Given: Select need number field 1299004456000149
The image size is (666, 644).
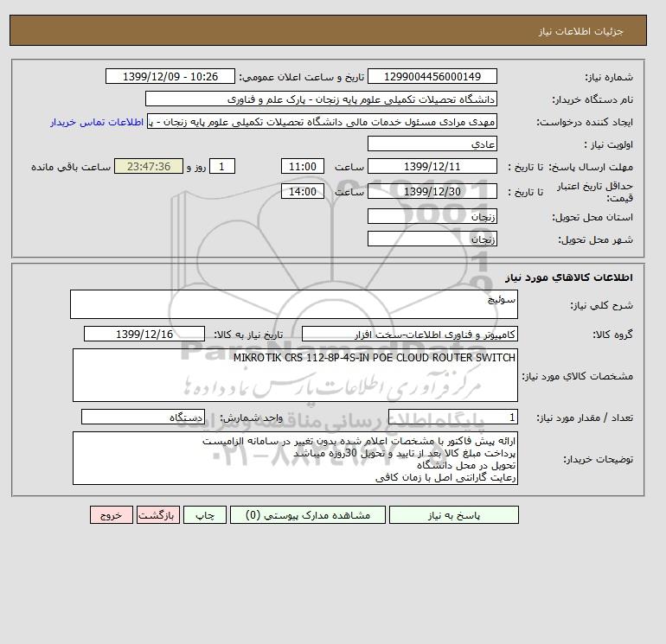Looking at the screenshot, I should point(432,76).
